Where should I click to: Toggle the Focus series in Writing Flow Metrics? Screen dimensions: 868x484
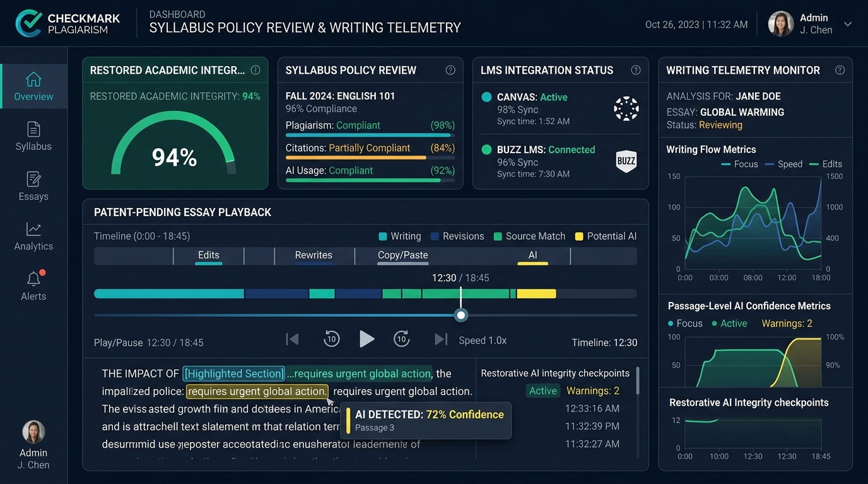pos(739,164)
